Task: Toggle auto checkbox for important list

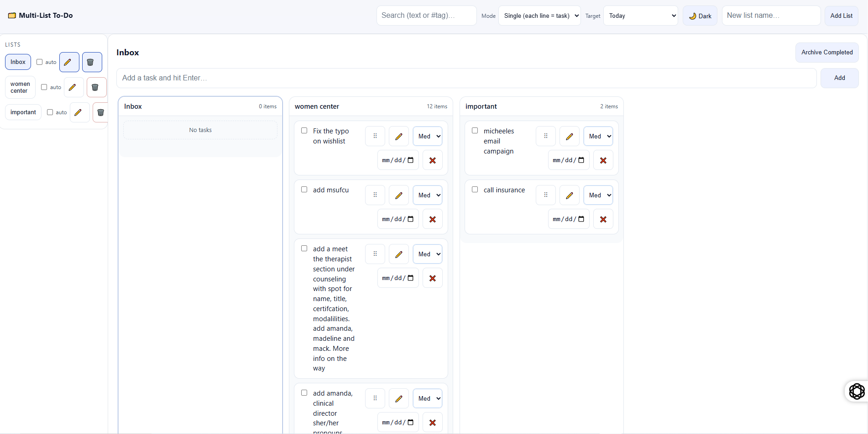Action: pyautogui.click(x=50, y=112)
